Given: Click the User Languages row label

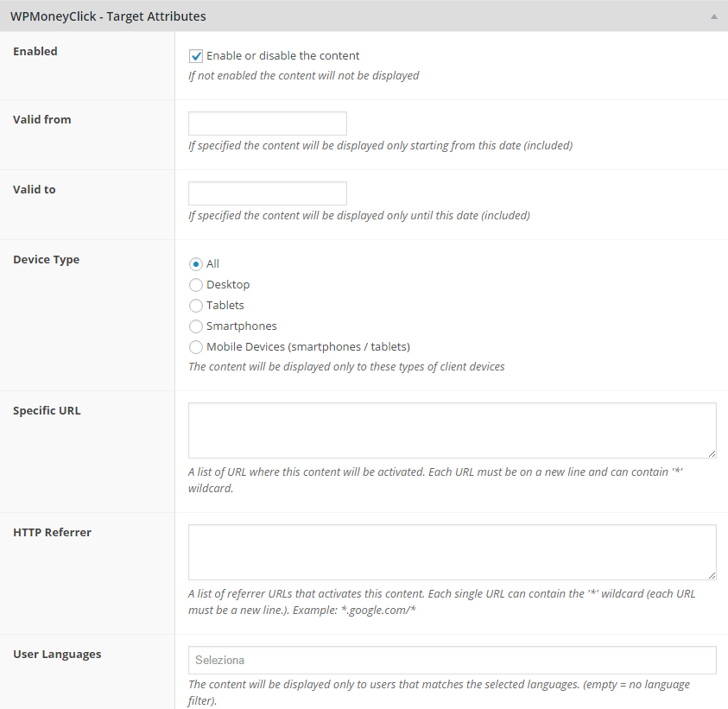Looking at the screenshot, I should tap(57, 655).
